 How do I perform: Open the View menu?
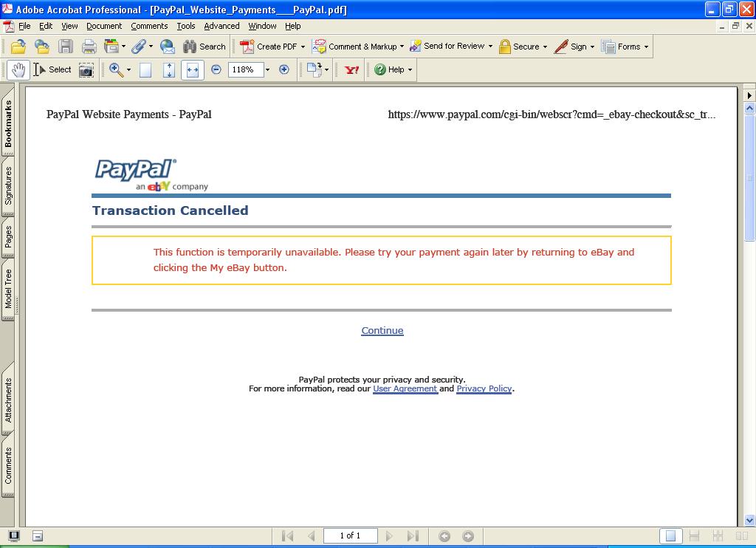69,26
